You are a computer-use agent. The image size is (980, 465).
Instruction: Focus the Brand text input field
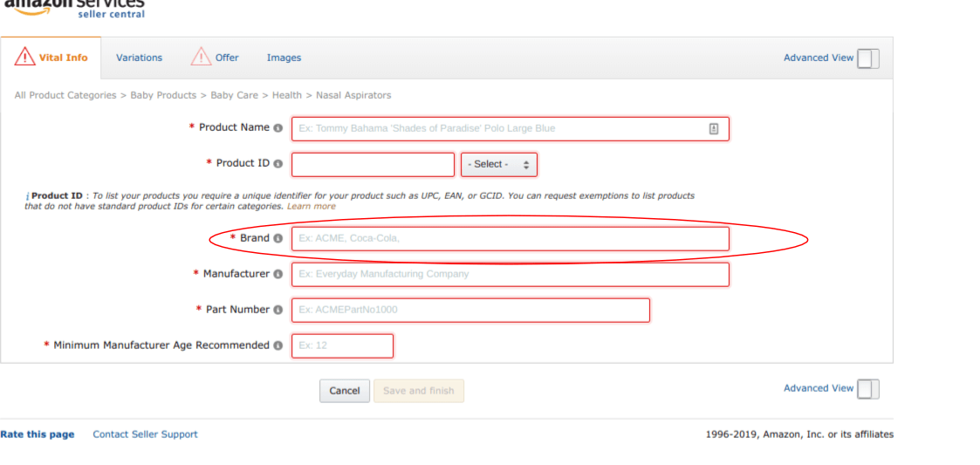510,238
